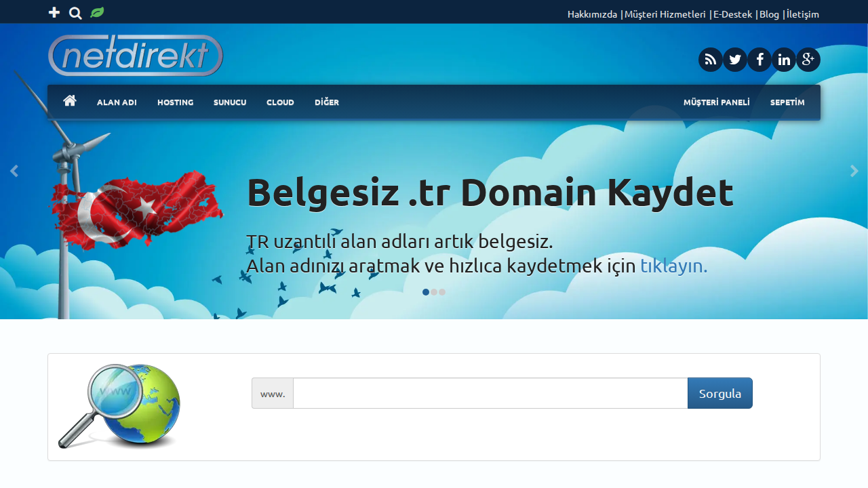Viewport: 868px width, 488px height.
Task: Click the netdirekt logo
Action: point(136,55)
